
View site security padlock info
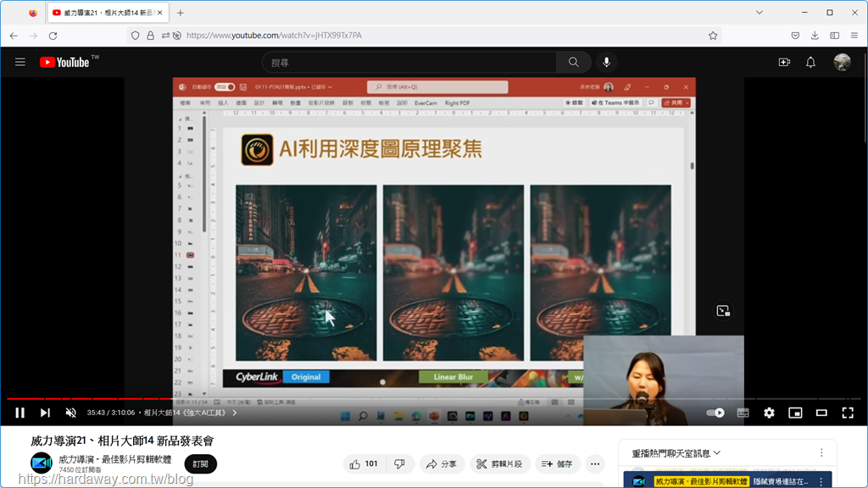coord(151,36)
